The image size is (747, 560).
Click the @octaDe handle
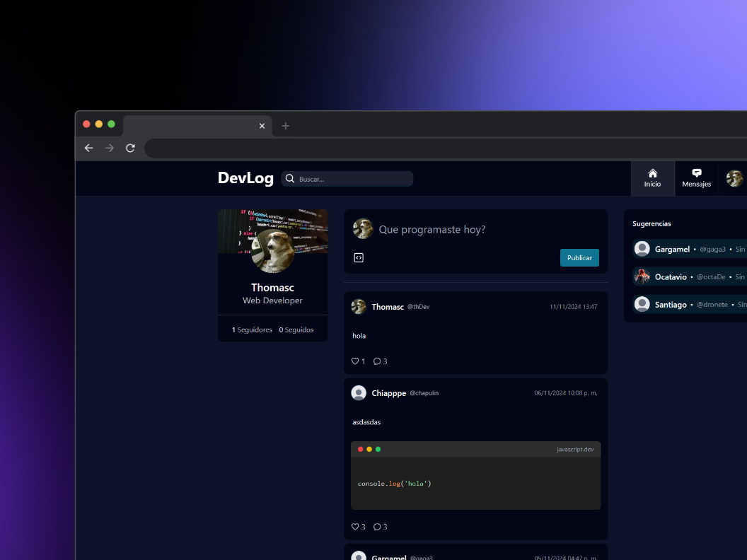click(x=711, y=276)
